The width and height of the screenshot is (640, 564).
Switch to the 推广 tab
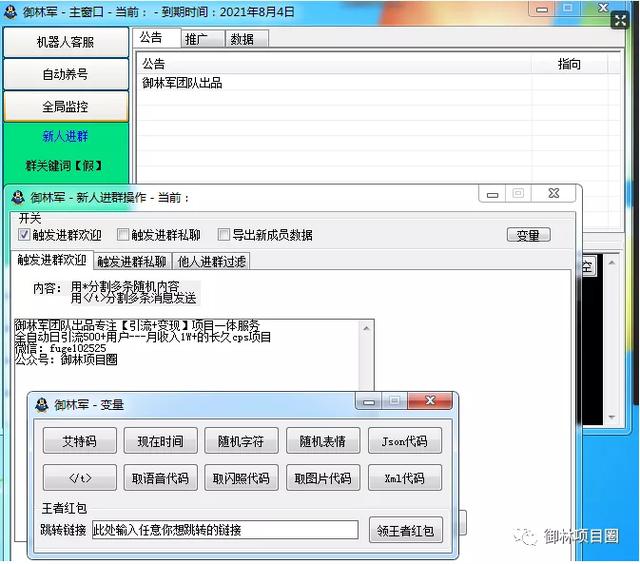(196, 39)
